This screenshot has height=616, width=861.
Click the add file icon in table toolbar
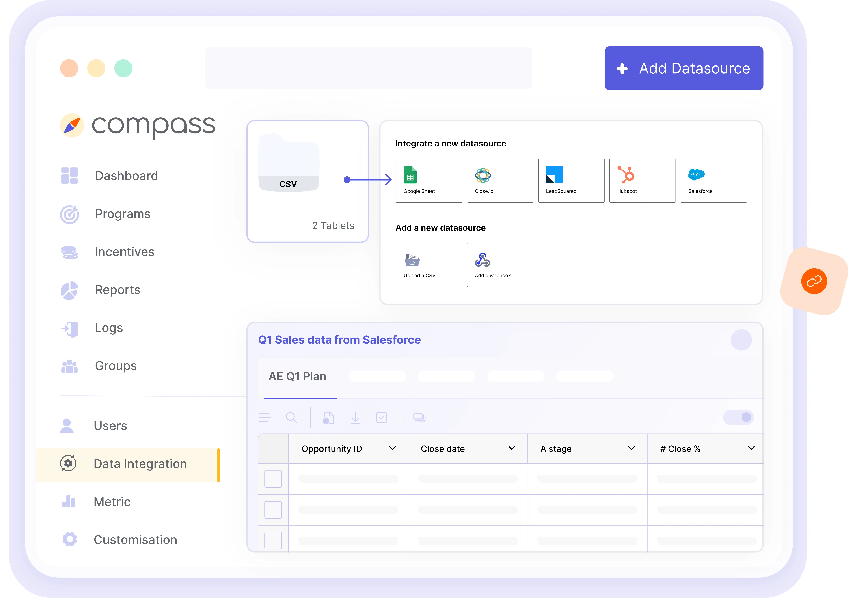(x=328, y=418)
